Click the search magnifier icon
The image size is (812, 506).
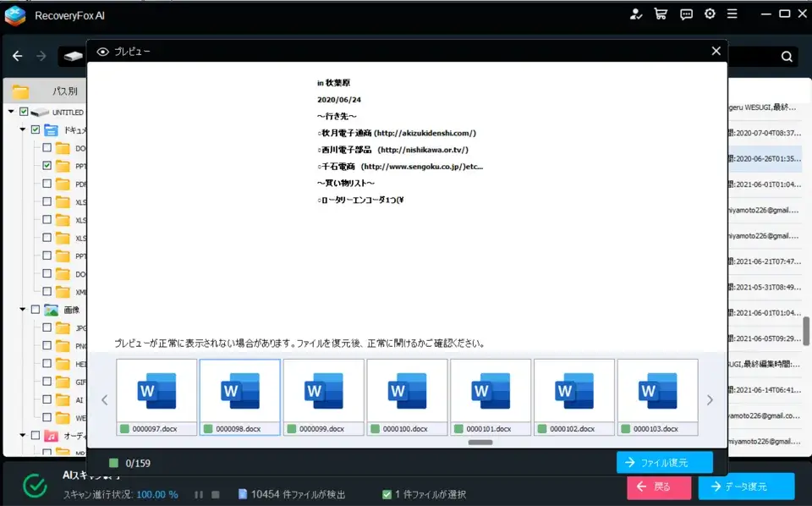click(x=787, y=57)
